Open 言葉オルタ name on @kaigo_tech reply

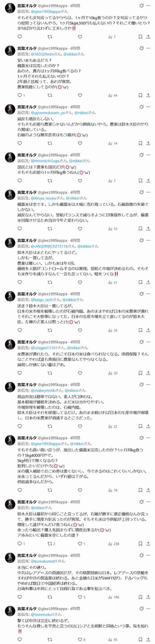pyautogui.click(x=27, y=294)
